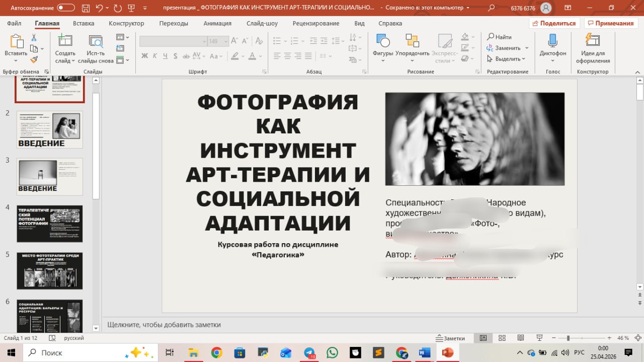Click the Упорядочить arrange icon

pyautogui.click(x=412, y=41)
